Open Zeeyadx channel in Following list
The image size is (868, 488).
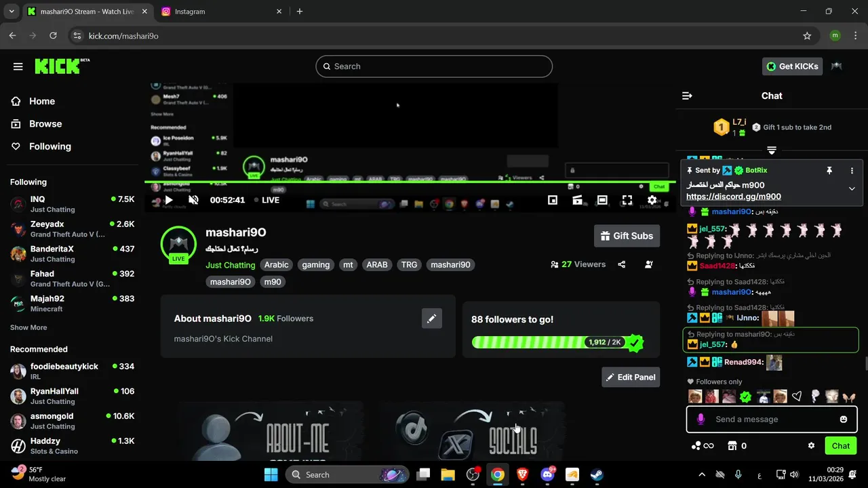(72, 229)
